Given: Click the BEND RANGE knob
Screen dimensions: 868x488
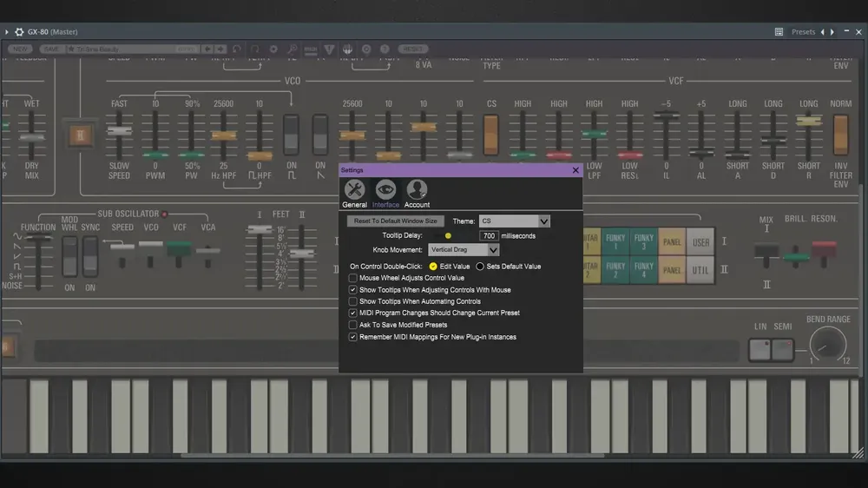Looking at the screenshot, I should [827, 345].
